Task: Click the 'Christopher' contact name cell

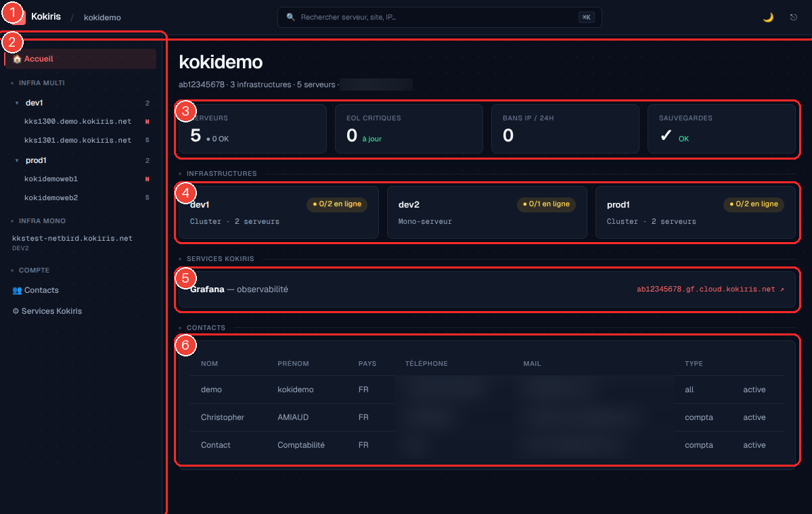Action: [x=223, y=417]
